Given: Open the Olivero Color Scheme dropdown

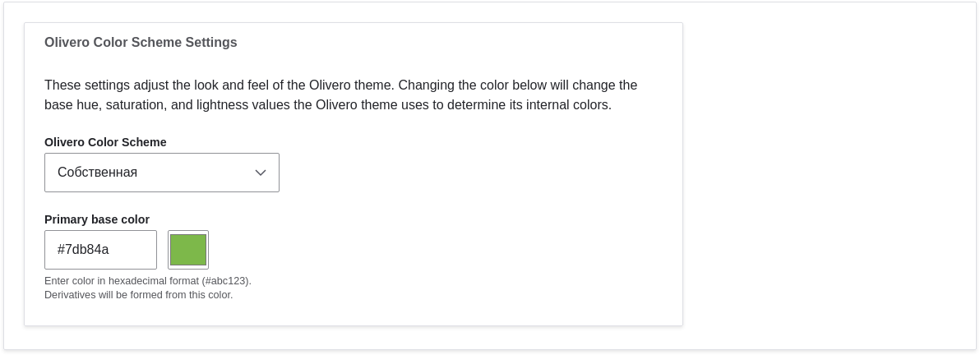Looking at the screenshot, I should (161, 173).
